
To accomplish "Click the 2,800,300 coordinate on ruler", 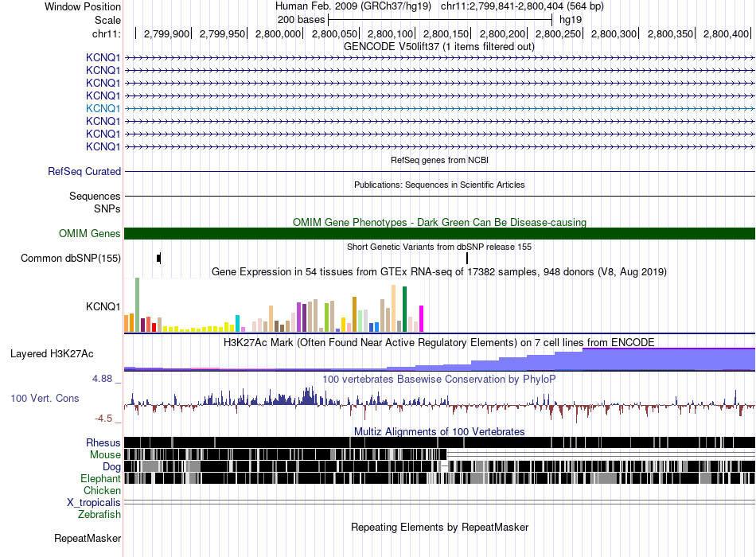I will (614, 33).
